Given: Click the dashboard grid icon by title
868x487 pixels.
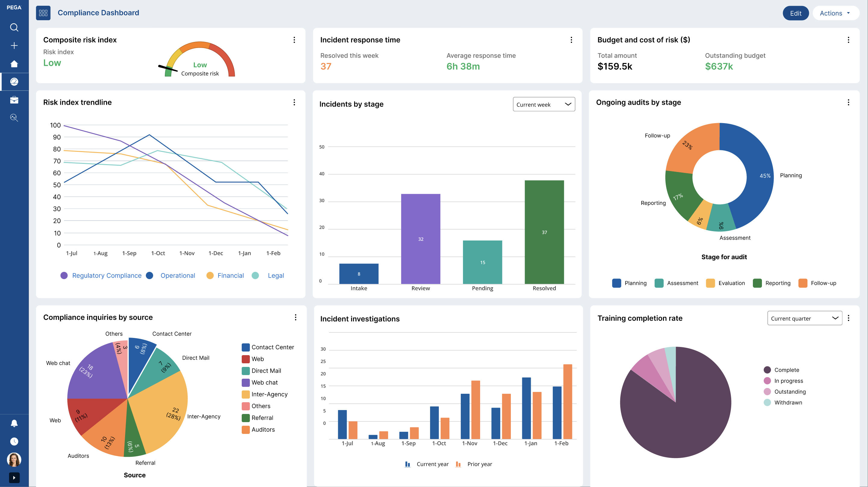Looking at the screenshot, I should tap(43, 13).
